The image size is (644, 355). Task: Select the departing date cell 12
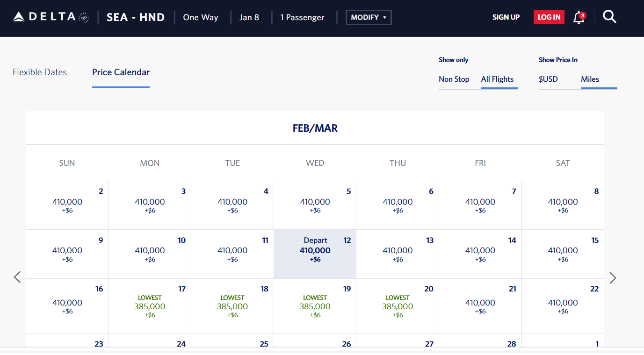(x=315, y=254)
